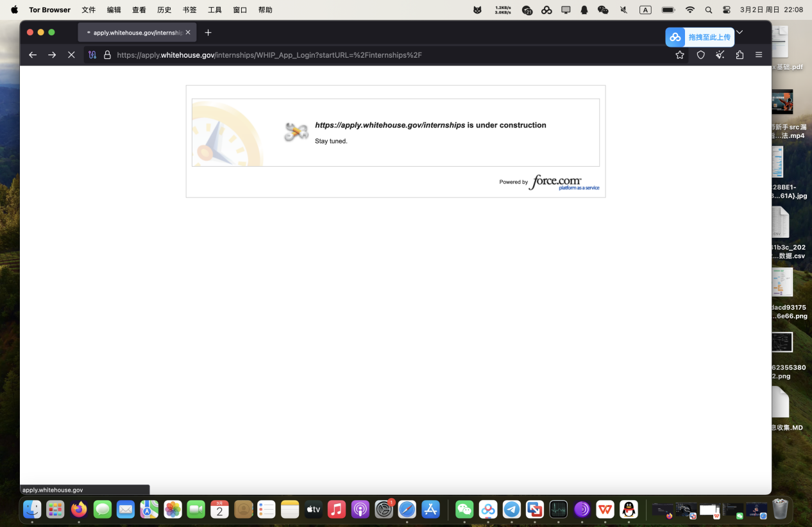Viewport: 812px width, 527px height.
Task: Click the browser forward arrow button
Action: point(52,55)
